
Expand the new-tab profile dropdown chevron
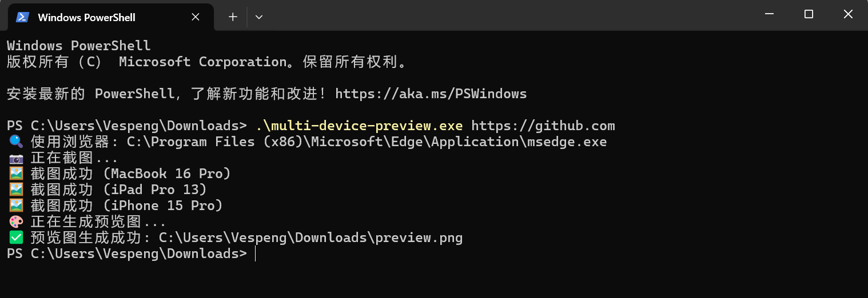(259, 17)
